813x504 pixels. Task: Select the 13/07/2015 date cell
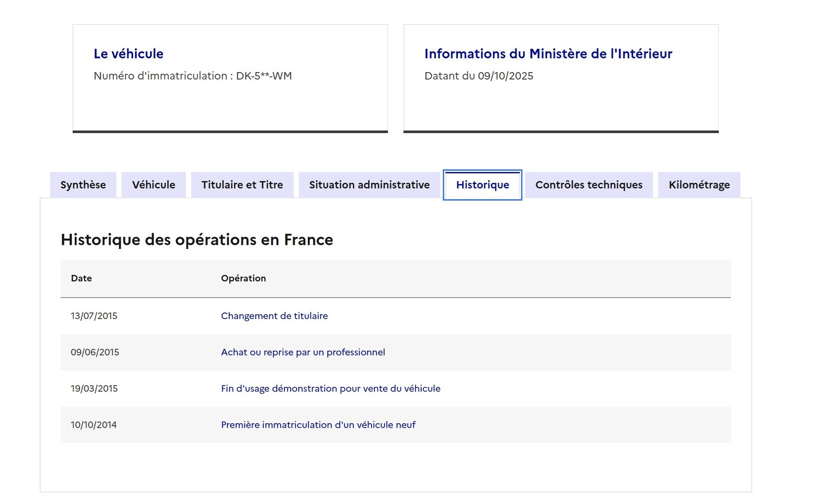coord(94,316)
